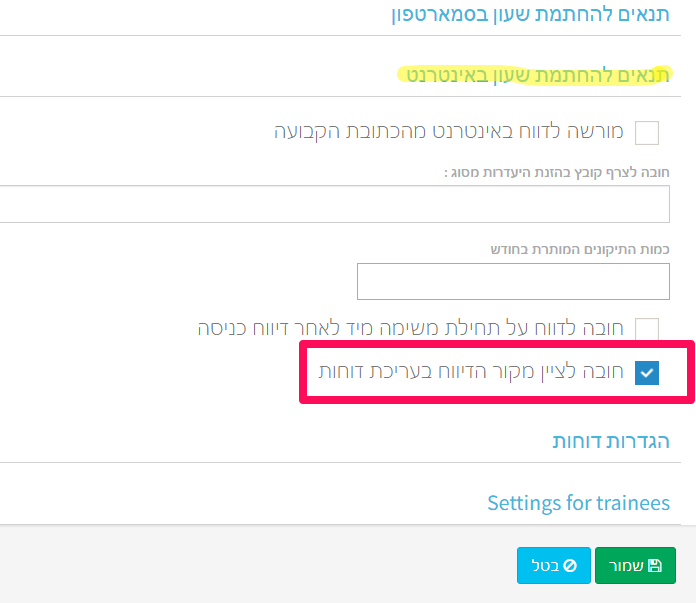Viewport: 696px width, 603px height.
Task: Uncheck the חובה לציין מקור הדיווח בעריכת דוחות checkbox
Action: click(x=647, y=372)
